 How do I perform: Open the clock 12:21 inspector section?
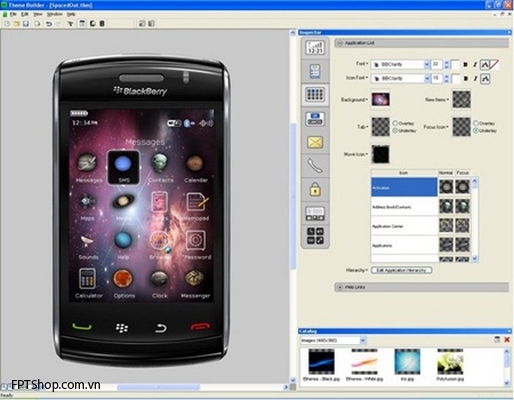coord(315,47)
